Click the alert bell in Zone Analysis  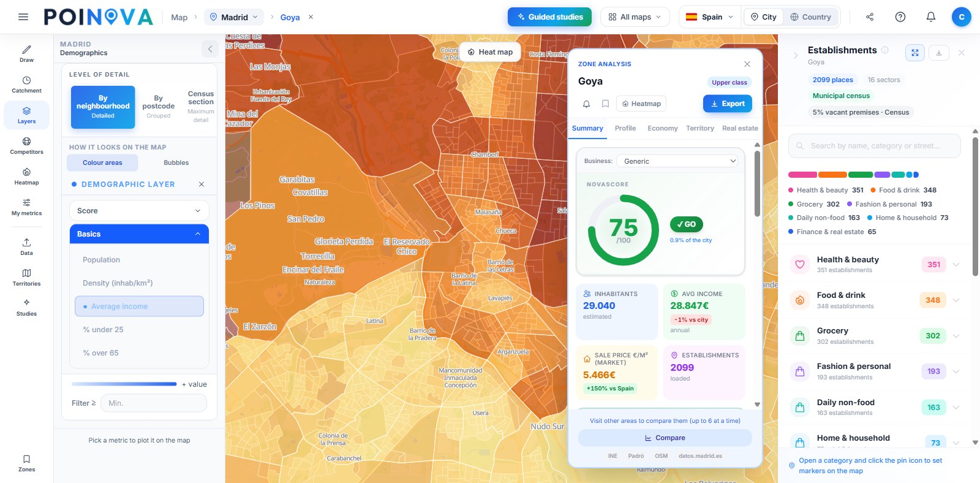(586, 104)
